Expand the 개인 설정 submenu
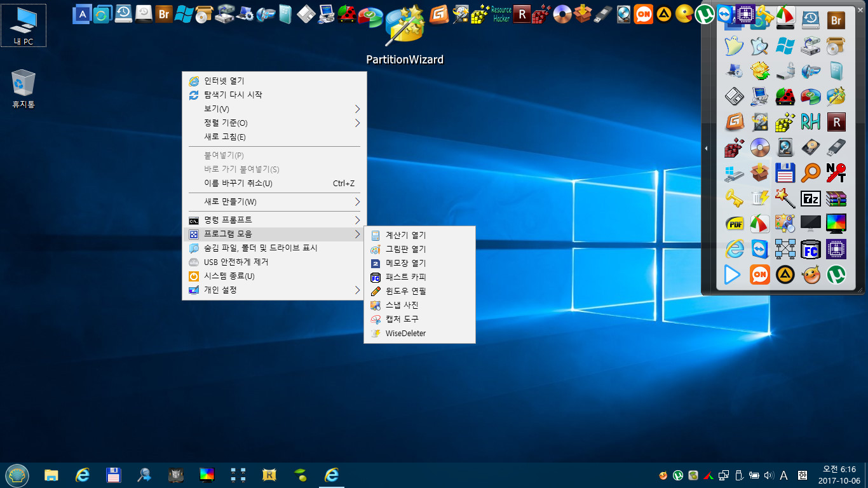This screenshot has width=868, height=488. tap(274, 290)
